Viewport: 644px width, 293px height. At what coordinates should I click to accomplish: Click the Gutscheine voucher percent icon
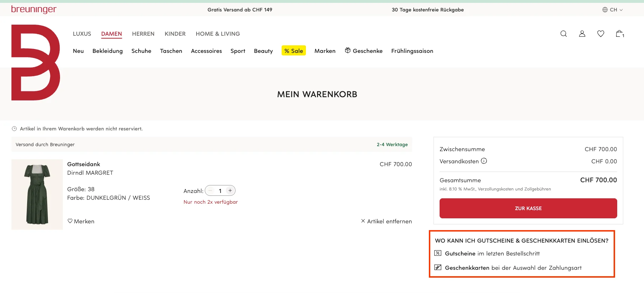pyautogui.click(x=438, y=253)
